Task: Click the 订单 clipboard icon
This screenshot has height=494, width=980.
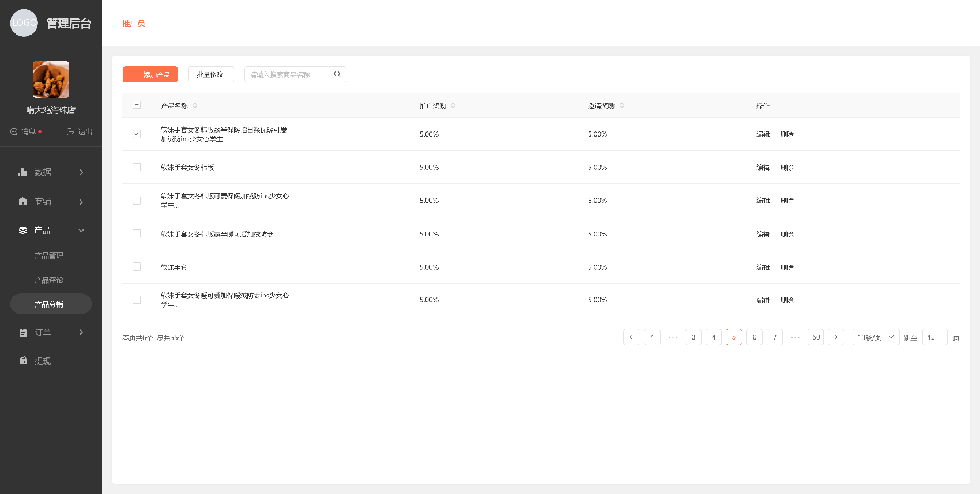Action: coord(22,333)
